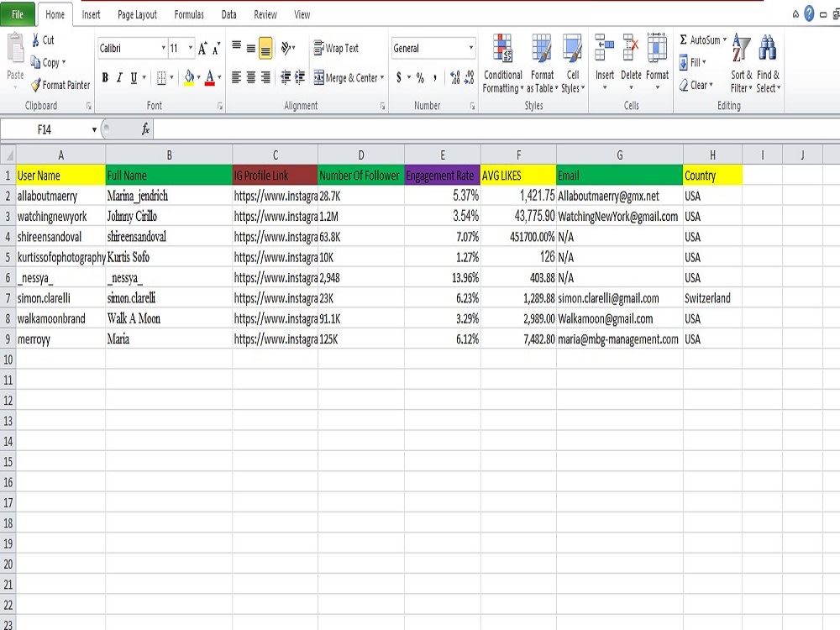Click the Engagement Rate header cell
Viewport: 840px width, 630px height.
(443, 176)
